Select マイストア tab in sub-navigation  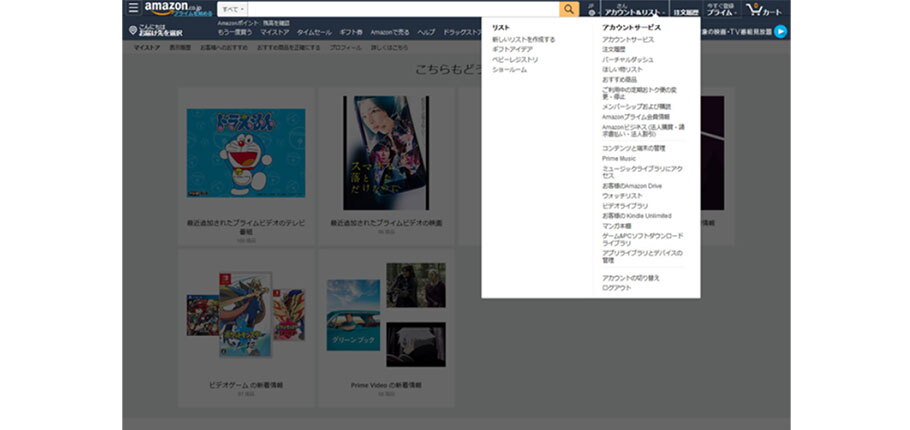[x=146, y=48]
